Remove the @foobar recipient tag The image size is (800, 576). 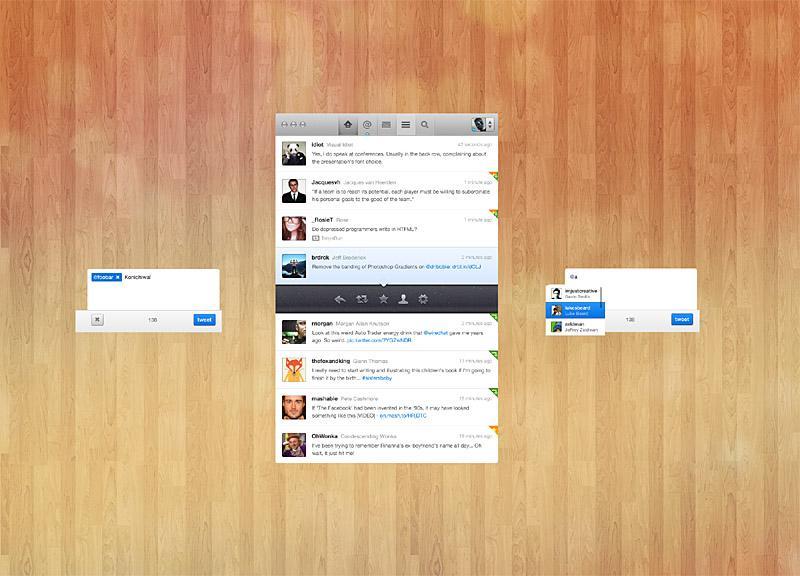(117, 276)
